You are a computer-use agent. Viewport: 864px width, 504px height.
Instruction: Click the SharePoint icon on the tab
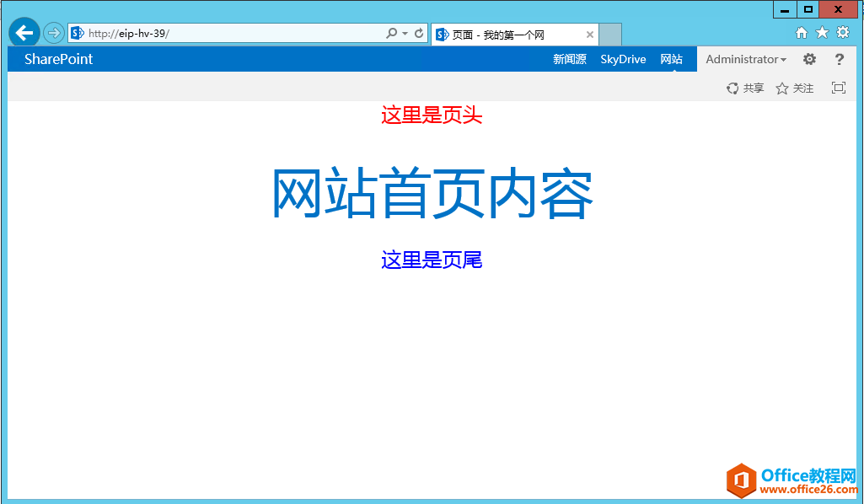coord(443,35)
